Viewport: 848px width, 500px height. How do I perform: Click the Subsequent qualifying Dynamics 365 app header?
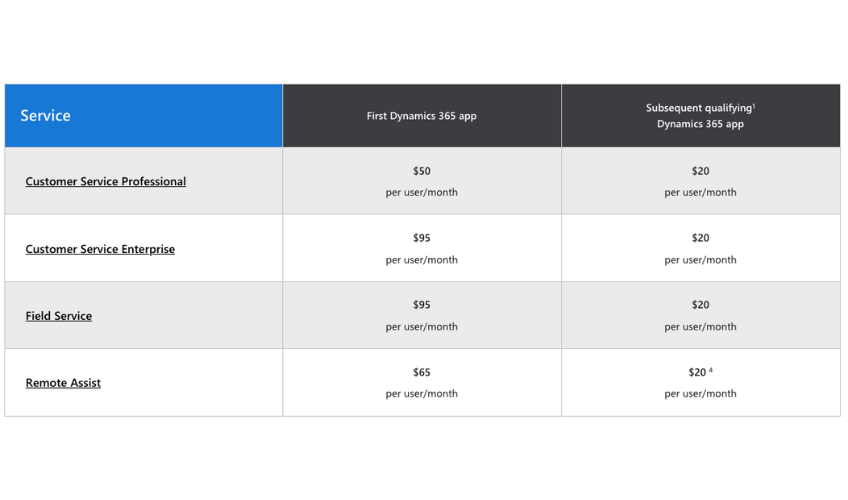pos(700,116)
